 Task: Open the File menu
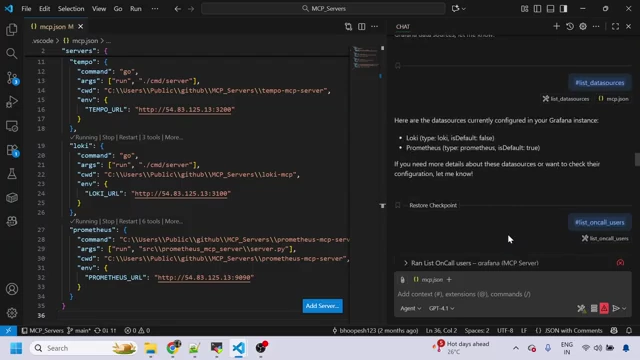[x=26, y=9]
